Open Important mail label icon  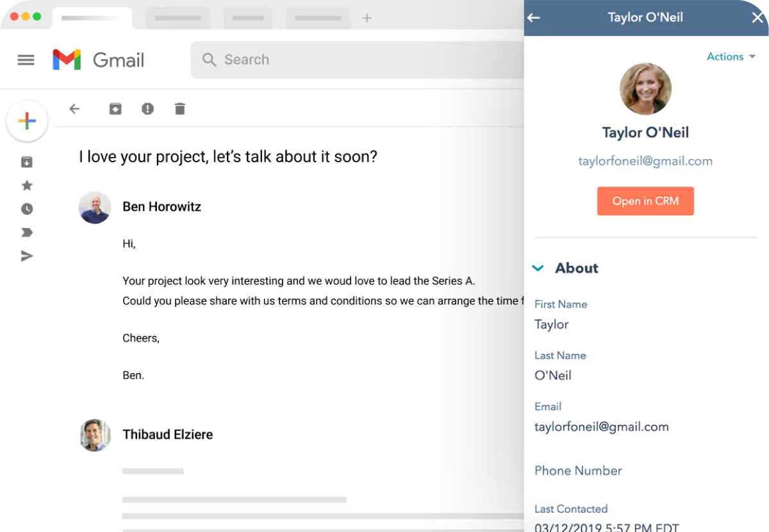coord(26,232)
